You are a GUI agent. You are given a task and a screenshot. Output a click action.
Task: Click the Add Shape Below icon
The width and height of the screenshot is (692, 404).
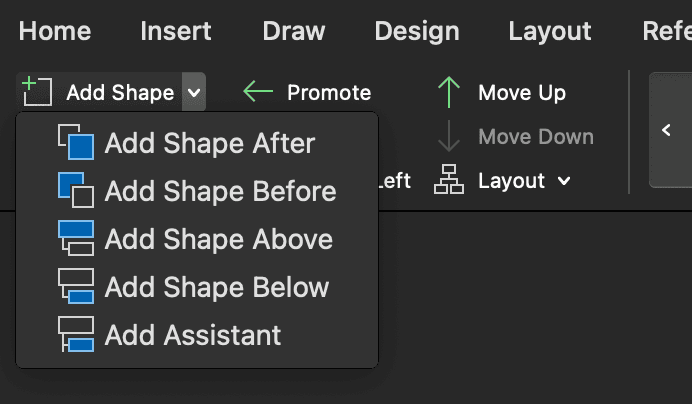pyautogui.click(x=76, y=287)
